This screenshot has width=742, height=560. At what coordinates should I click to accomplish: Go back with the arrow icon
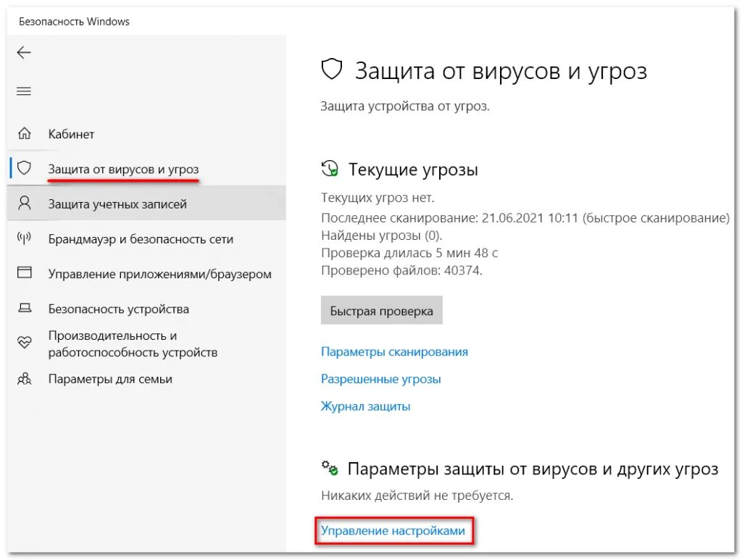[x=24, y=52]
